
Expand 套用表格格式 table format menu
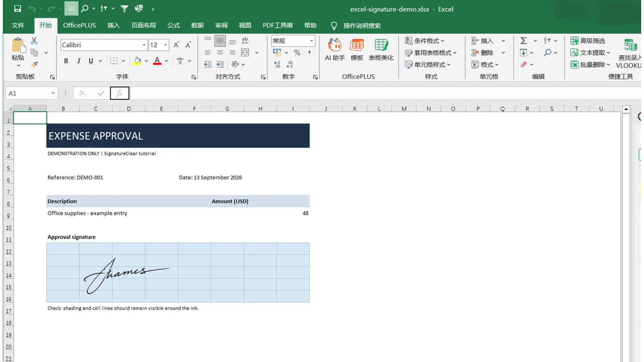[431, 53]
